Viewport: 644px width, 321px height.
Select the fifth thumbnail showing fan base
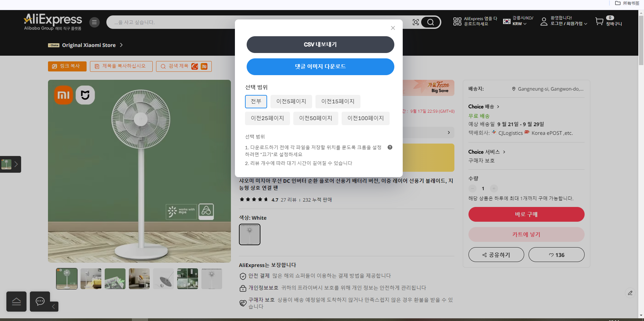tap(163, 278)
